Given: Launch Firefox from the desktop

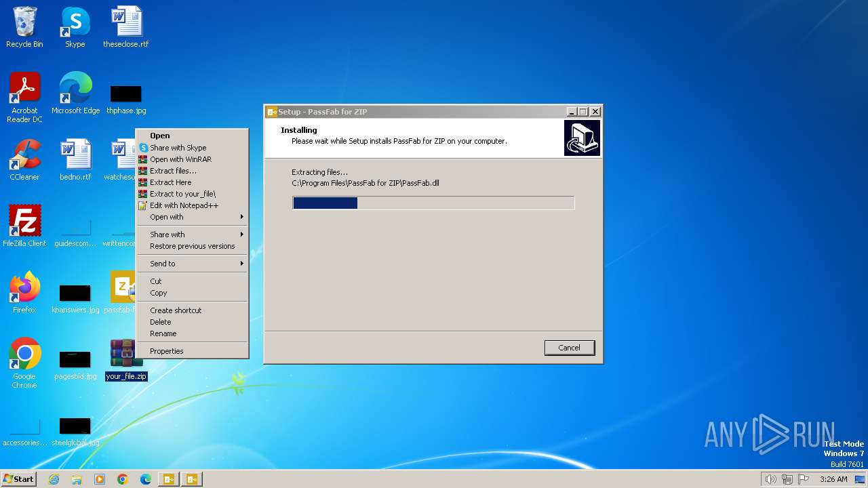Looking at the screenshot, I should [24, 293].
